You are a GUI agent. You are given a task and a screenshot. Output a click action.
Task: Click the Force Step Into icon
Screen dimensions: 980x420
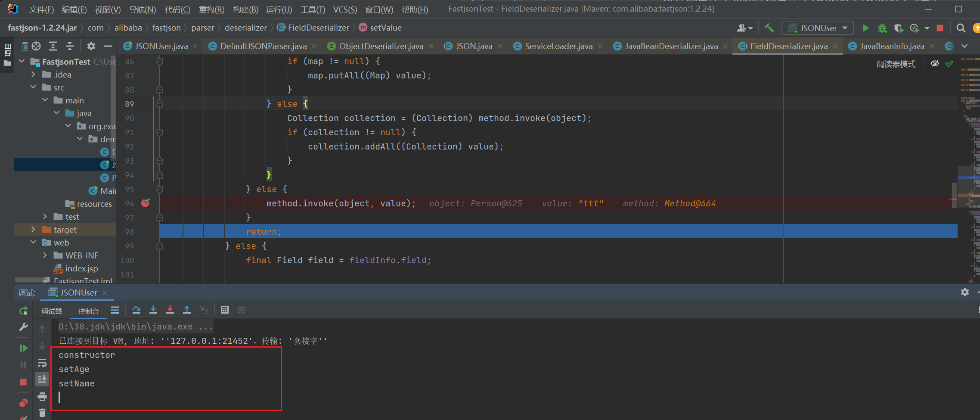coord(170,310)
